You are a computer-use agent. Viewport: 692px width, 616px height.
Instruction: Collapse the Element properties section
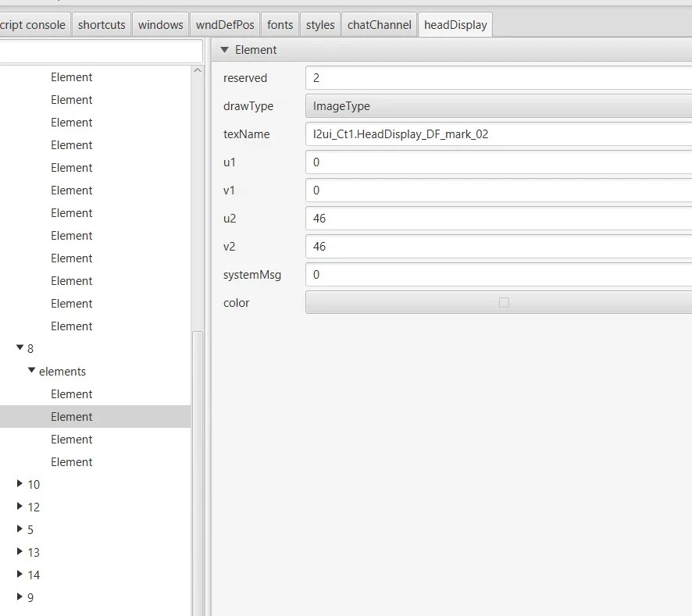(225, 50)
